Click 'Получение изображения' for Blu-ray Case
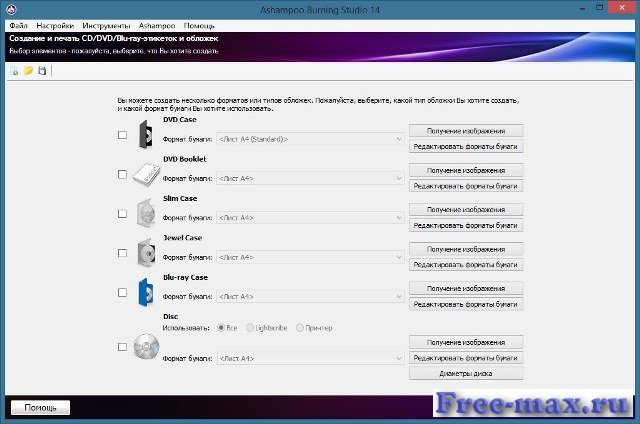The width and height of the screenshot is (640, 424). [x=466, y=289]
